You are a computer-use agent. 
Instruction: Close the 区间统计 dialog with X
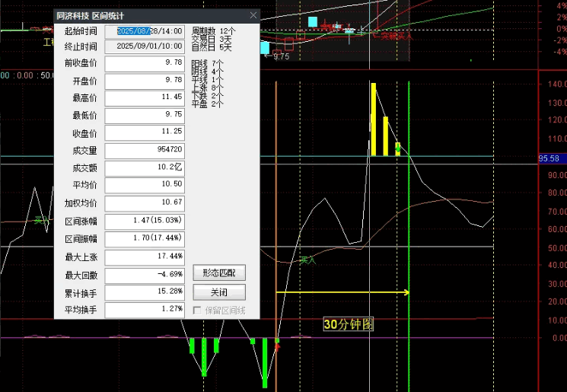tap(253, 15)
